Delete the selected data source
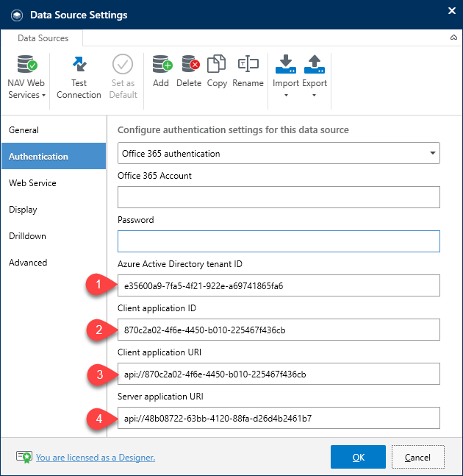This screenshot has width=463, height=476. [x=189, y=71]
